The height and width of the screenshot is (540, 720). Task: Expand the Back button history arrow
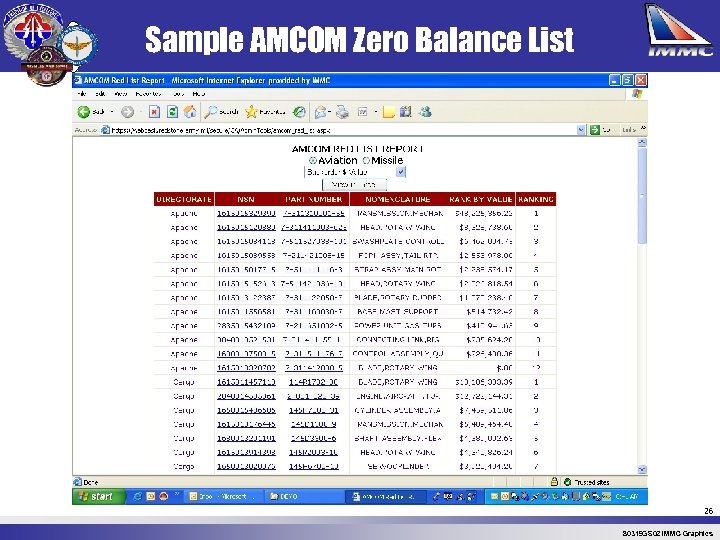coord(112,112)
